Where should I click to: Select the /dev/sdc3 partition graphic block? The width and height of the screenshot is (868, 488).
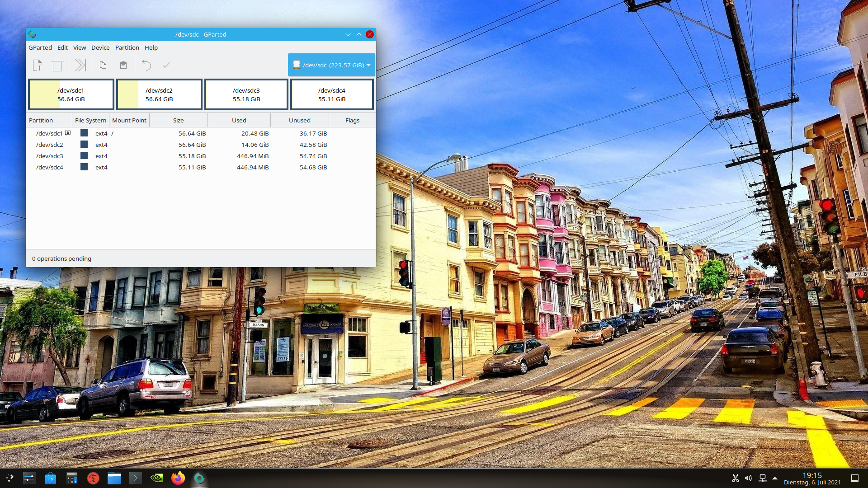click(x=246, y=94)
